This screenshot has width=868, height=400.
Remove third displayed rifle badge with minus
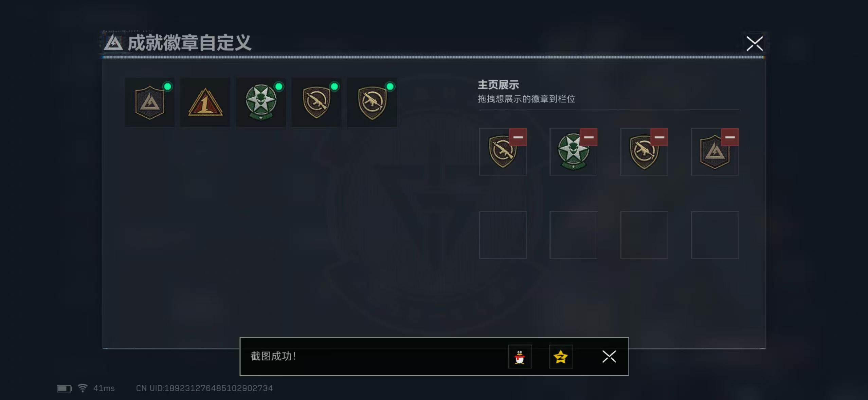click(x=659, y=137)
